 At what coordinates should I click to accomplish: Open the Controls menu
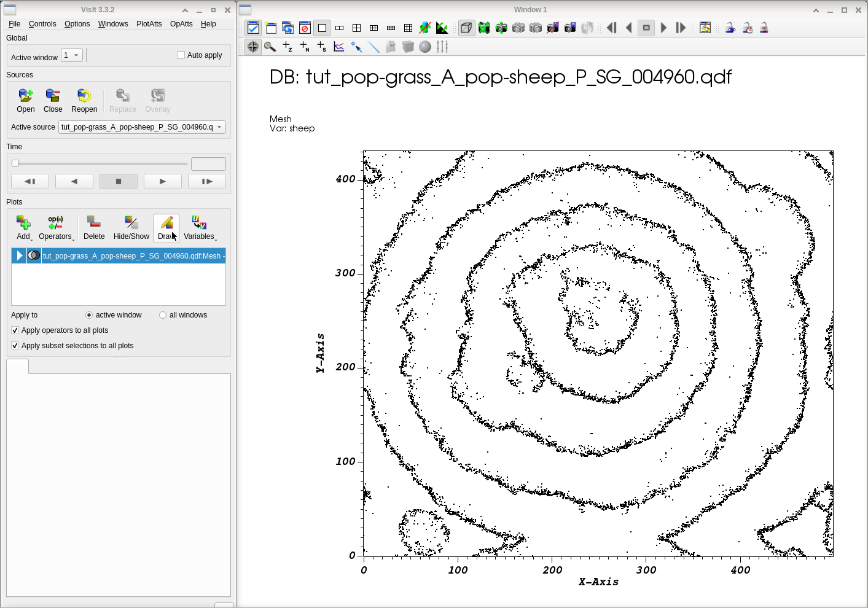(x=42, y=24)
